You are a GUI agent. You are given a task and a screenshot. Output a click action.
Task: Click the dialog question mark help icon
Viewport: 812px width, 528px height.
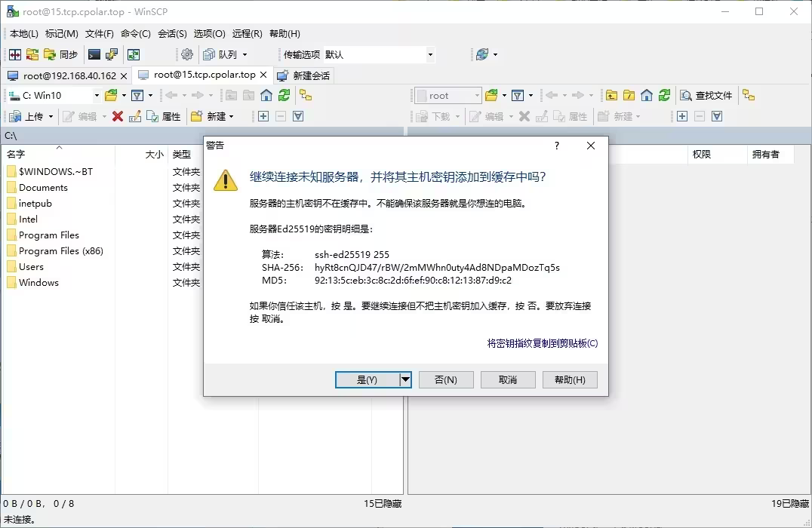tap(557, 146)
